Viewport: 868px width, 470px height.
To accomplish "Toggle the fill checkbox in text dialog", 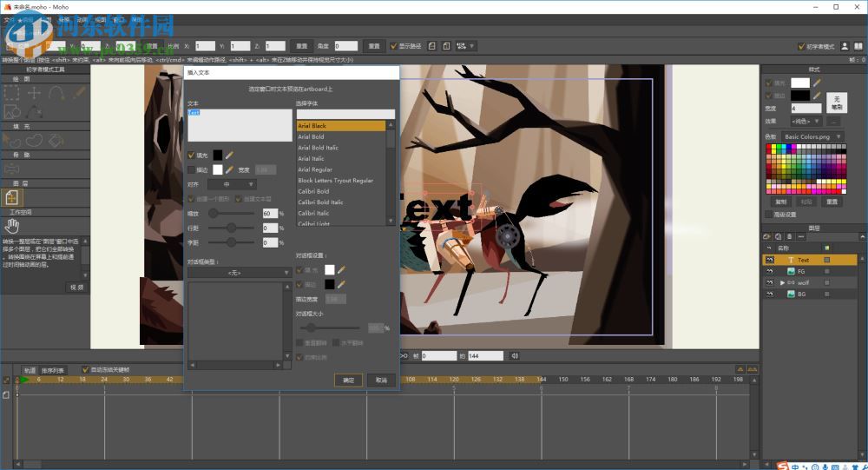I will click(192, 155).
